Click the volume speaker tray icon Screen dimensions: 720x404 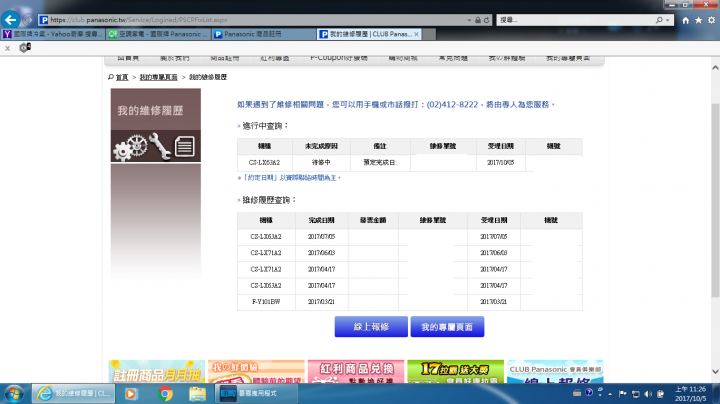coord(648,394)
